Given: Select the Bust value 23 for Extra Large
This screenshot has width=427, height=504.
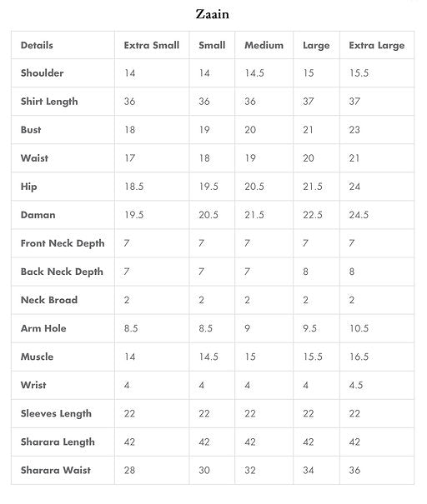Looking at the screenshot, I should point(354,130).
